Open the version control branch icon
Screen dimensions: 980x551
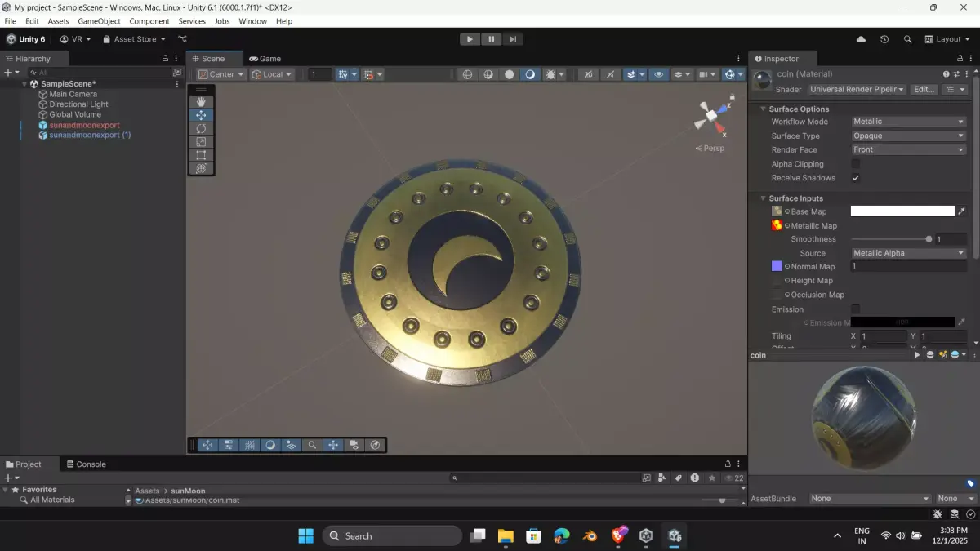(x=182, y=39)
